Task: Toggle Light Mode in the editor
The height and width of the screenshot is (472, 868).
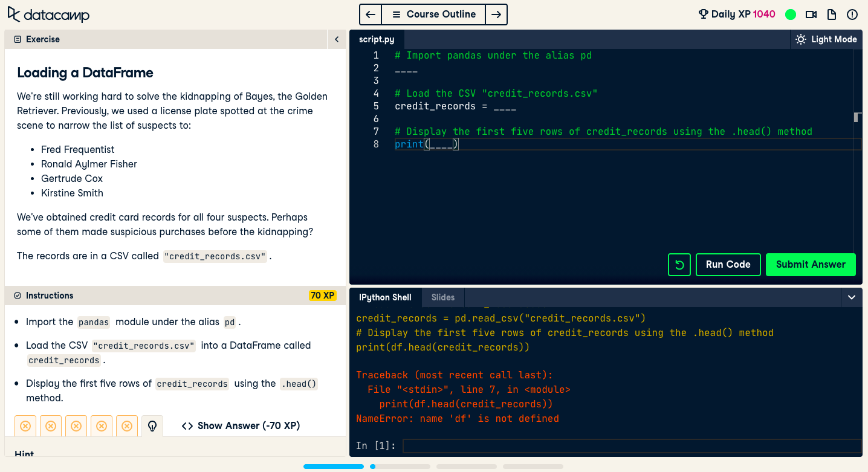Action: pos(826,39)
